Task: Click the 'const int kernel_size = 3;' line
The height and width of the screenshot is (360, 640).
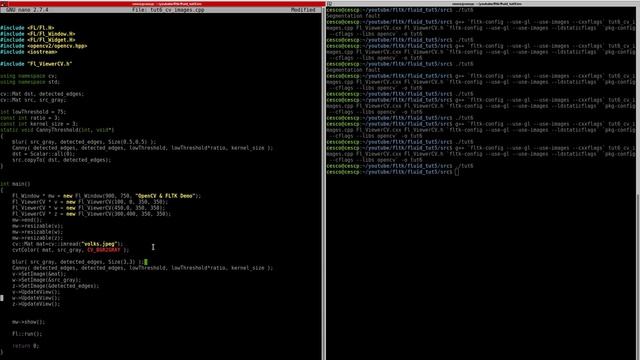Action: [39, 124]
